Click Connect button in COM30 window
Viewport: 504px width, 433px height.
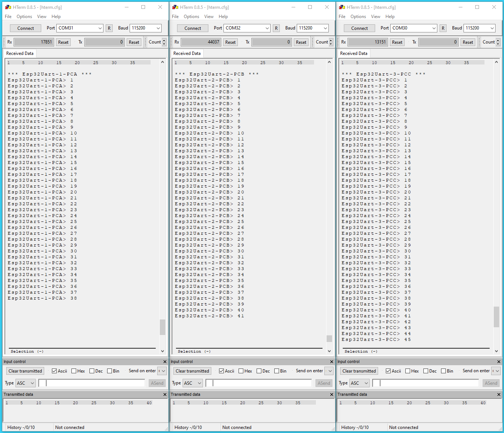[x=359, y=28]
